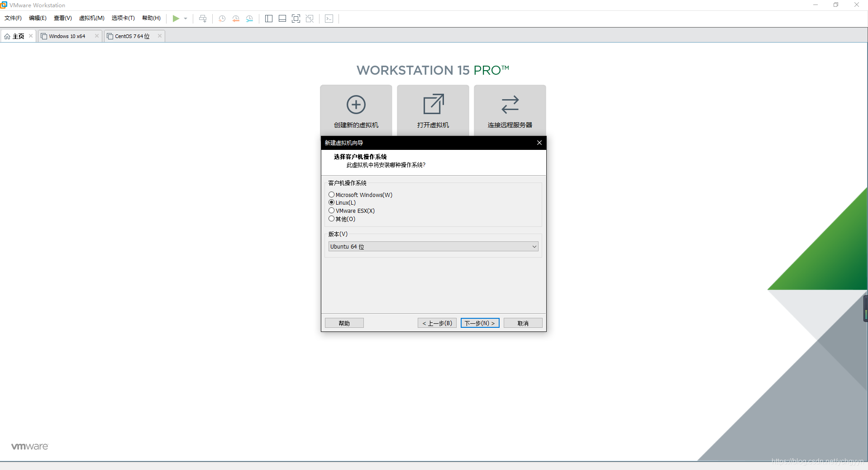Open the snapshot manager wrench icon
868x470 pixels.
point(249,19)
